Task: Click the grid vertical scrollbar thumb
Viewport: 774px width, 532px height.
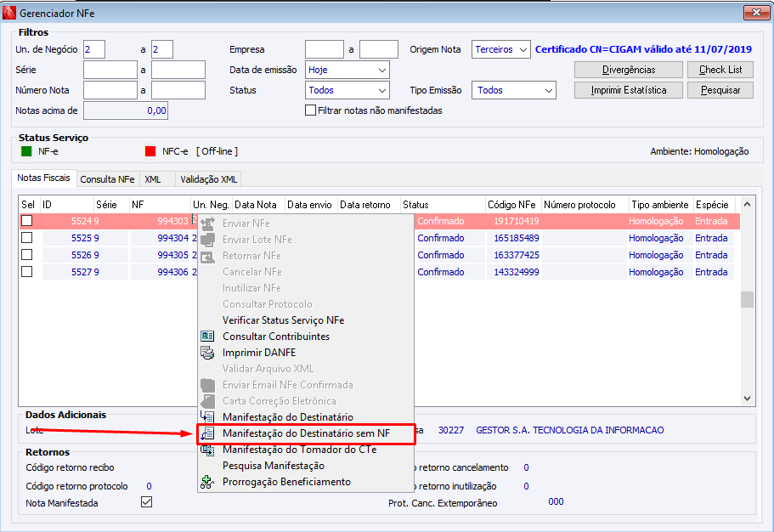Action: coord(748,299)
